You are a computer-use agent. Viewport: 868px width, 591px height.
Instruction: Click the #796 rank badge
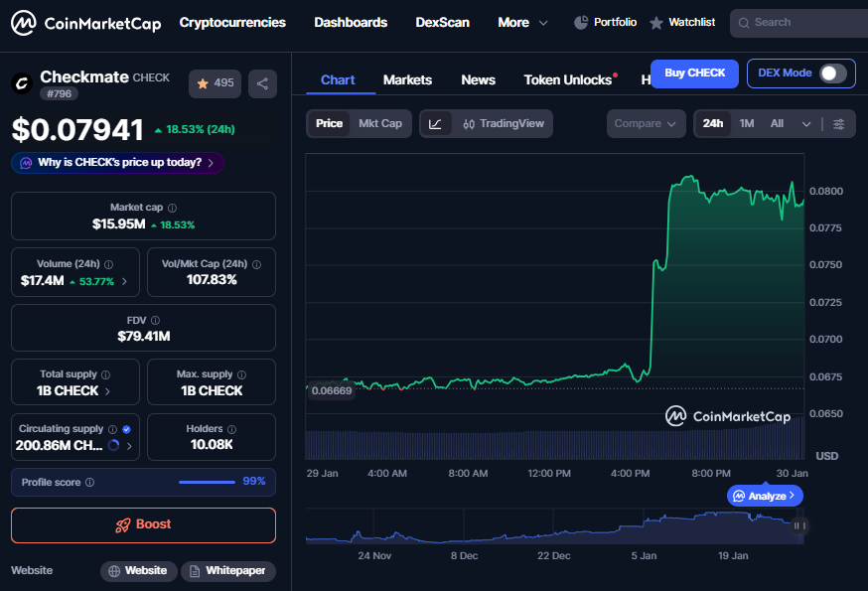[59, 94]
